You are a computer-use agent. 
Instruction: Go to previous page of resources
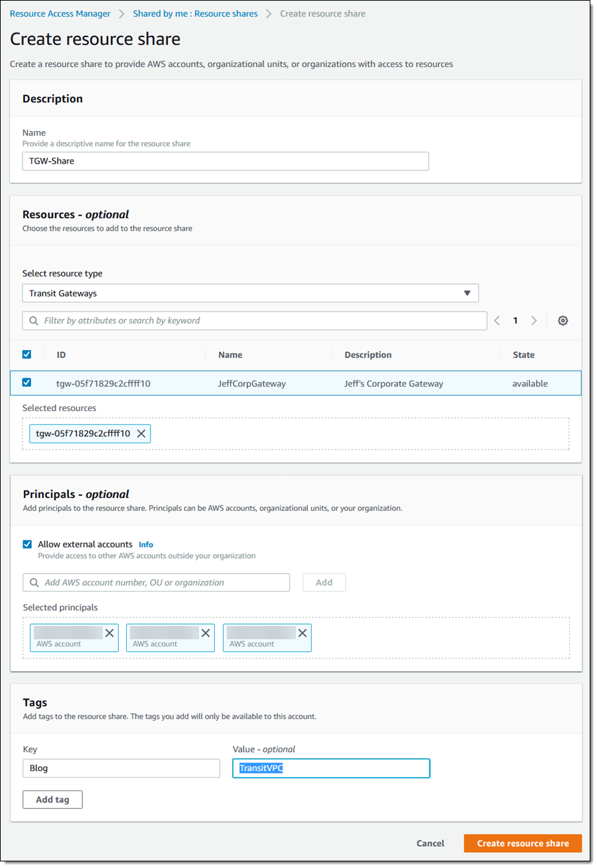coord(497,321)
